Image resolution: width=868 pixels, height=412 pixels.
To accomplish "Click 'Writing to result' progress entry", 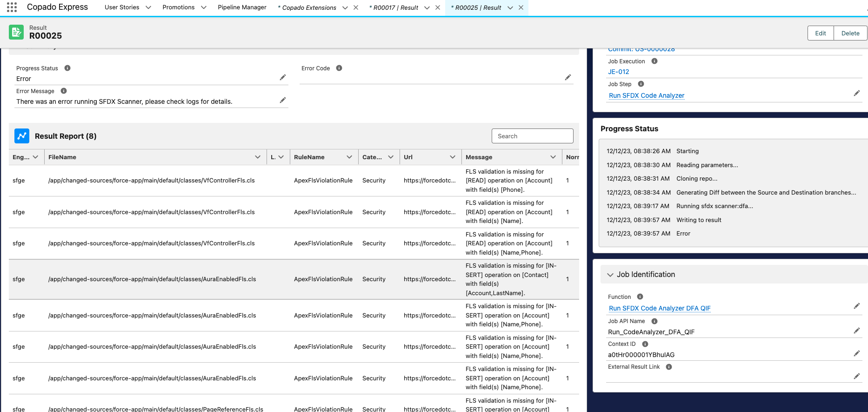I will pyautogui.click(x=699, y=220).
